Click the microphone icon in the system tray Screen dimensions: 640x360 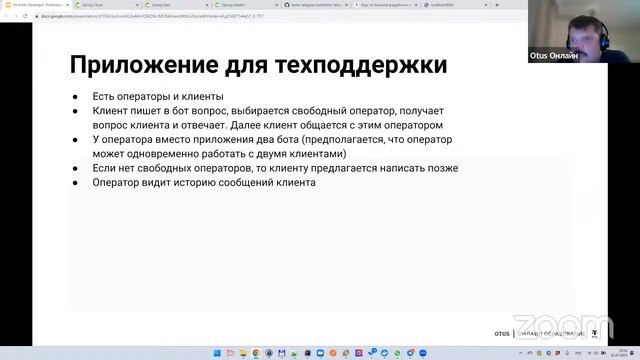[567, 353]
